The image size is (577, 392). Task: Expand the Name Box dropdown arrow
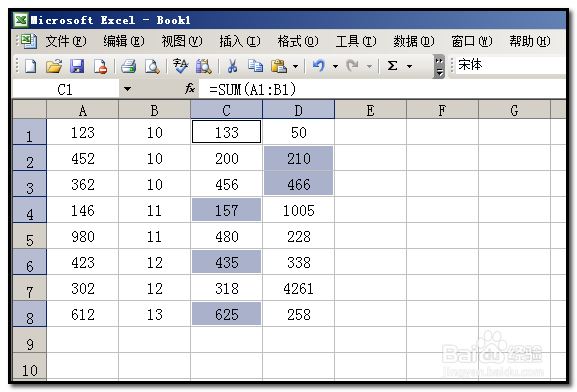tap(127, 89)
